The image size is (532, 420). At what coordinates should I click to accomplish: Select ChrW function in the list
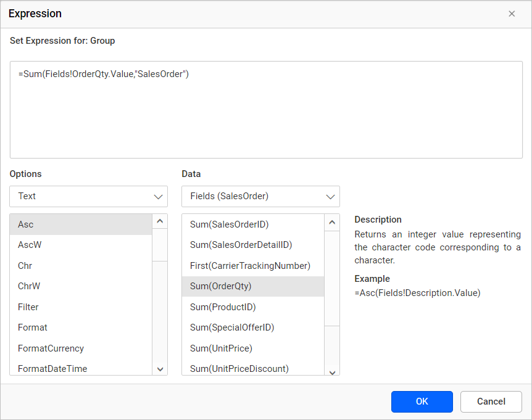(x=81, y=286)
